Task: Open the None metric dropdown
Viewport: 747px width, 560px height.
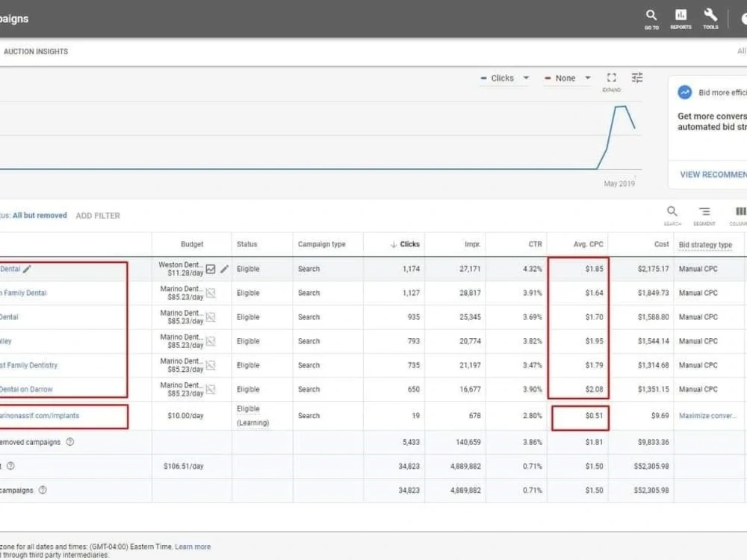Action: (x=568, y=78)
